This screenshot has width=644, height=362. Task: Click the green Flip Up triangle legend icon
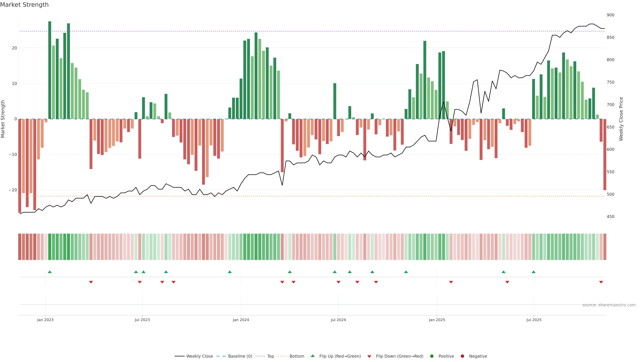312,356
